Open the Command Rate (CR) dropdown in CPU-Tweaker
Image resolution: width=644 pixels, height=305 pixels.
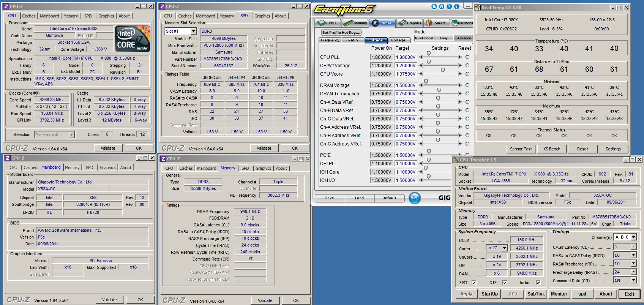(633, 280)
